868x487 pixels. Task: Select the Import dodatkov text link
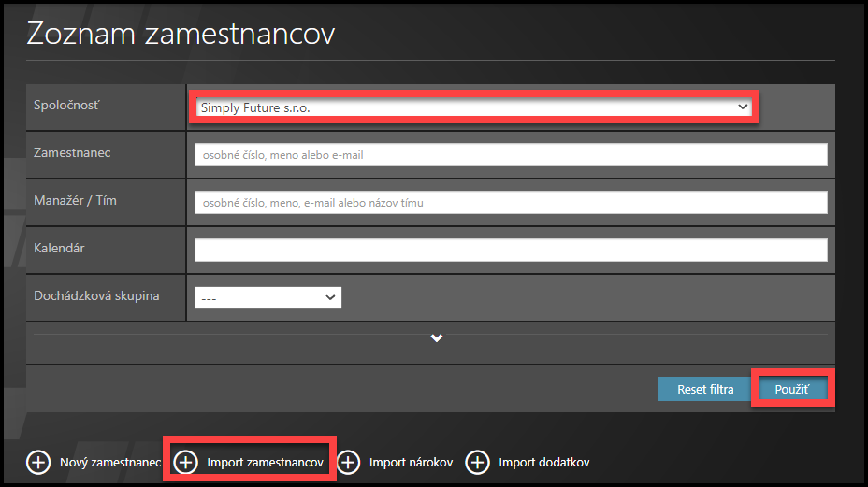coord(543,463)
